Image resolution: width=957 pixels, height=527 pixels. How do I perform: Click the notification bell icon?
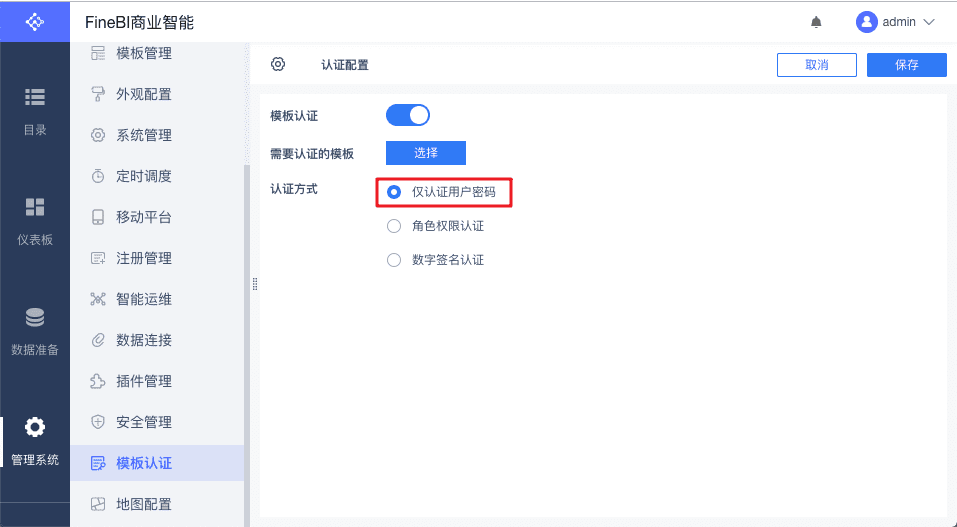tap(816, 22)
